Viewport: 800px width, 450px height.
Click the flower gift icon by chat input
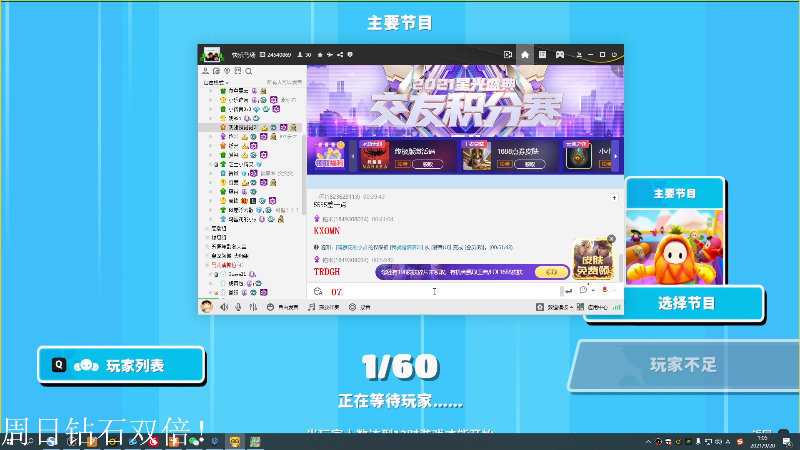[605, 290]
